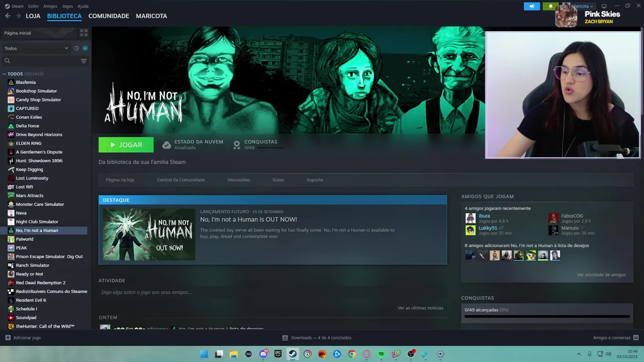The height and width of the screenshot is (362, 644).
Task: Open Ver atividade de amigos
Action: [601, 275]
